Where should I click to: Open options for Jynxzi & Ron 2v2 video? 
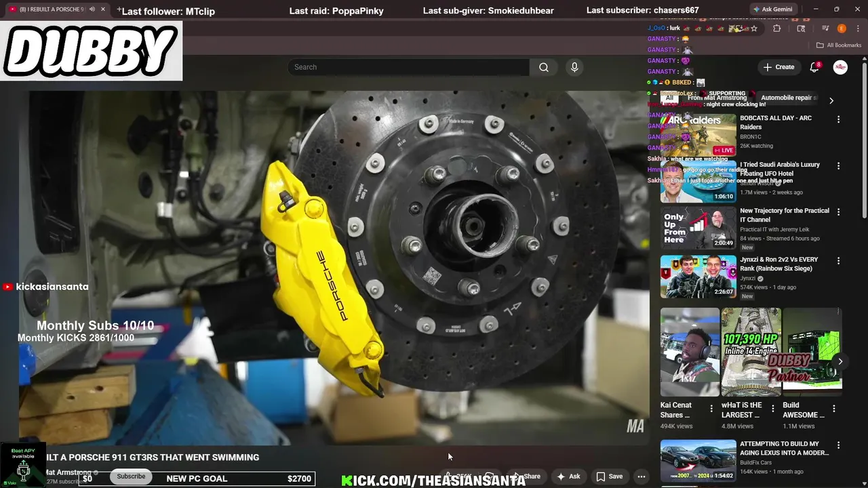point(838,260)
